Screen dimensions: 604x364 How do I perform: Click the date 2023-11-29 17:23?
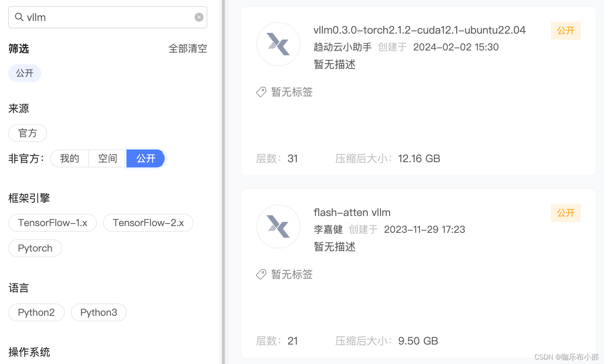point(424,229)
